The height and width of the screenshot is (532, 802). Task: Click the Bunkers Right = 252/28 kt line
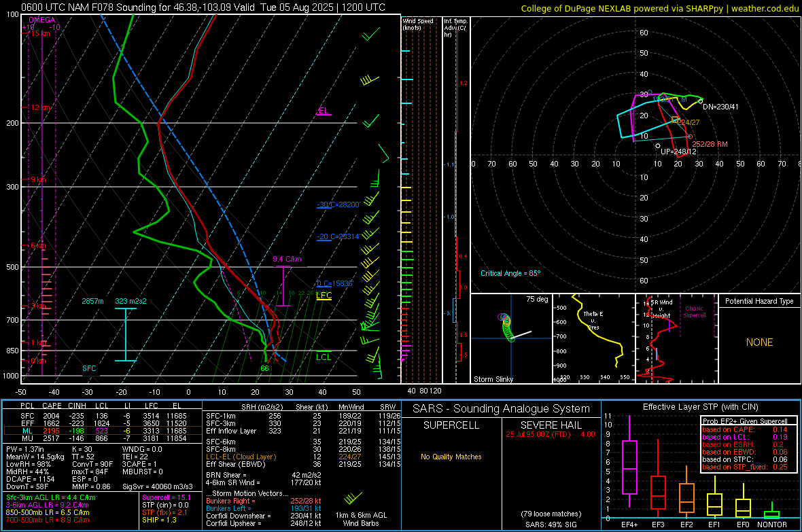coord(264,501)
